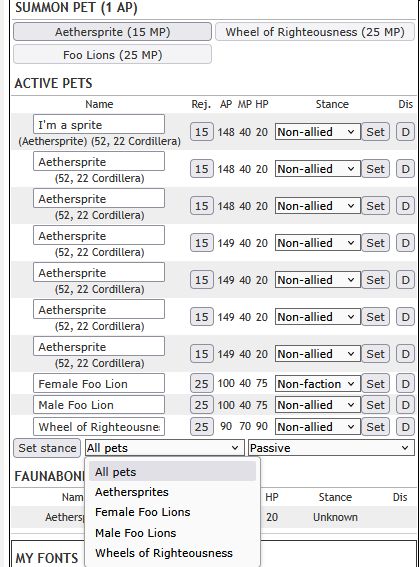Open the Passive stance dropdown
Screen dimensions: 420x567
tap(331, 448)
